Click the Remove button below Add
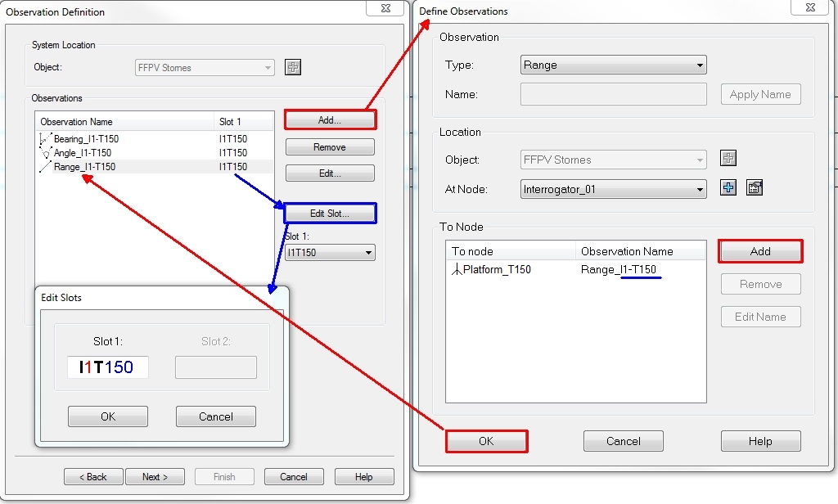 (x=329, y=146)
